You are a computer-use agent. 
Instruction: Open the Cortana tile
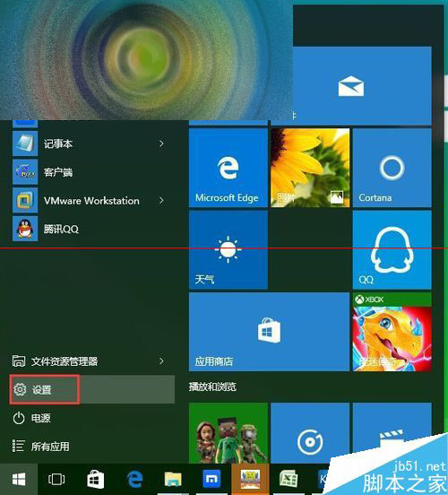(392, 168)
